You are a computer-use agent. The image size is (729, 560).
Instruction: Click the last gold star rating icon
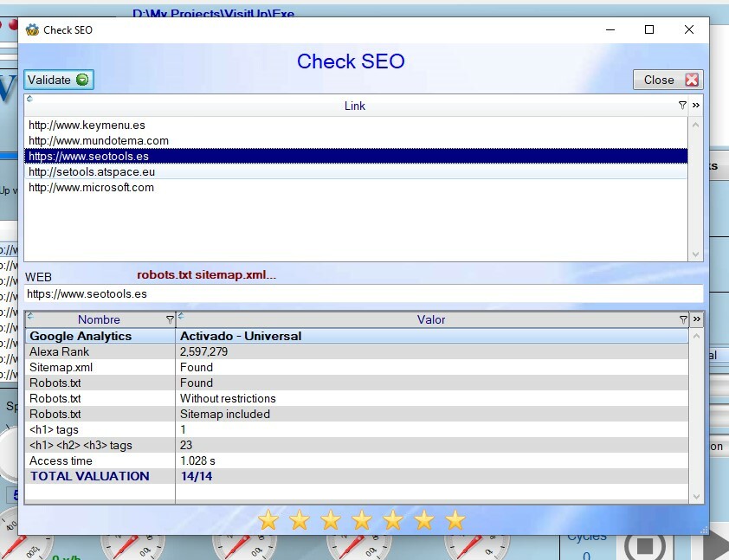pyautogui.click(x=455, y=520)
